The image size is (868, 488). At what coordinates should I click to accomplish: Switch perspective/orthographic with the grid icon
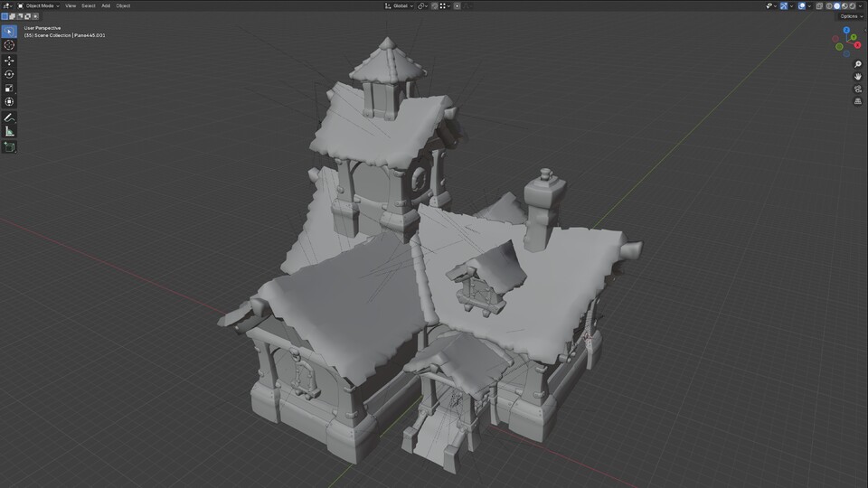tap(857, 101)
